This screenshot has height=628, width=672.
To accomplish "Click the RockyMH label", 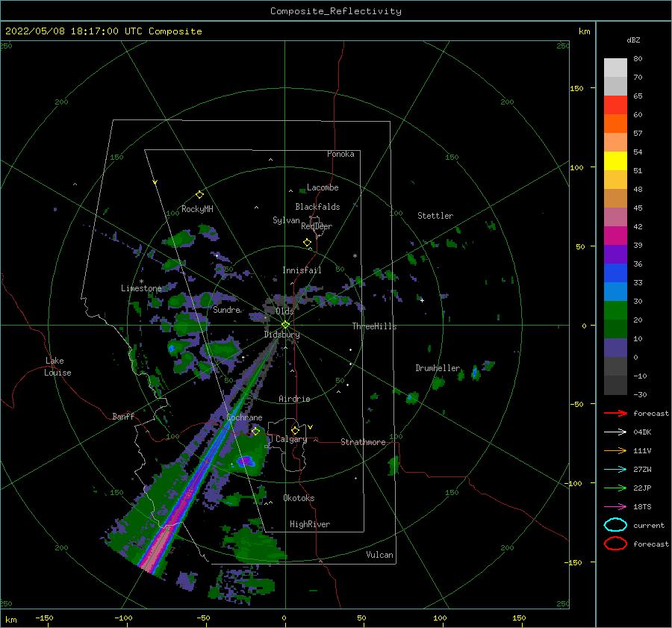I will pyautogui.click(x=197, y=209).
